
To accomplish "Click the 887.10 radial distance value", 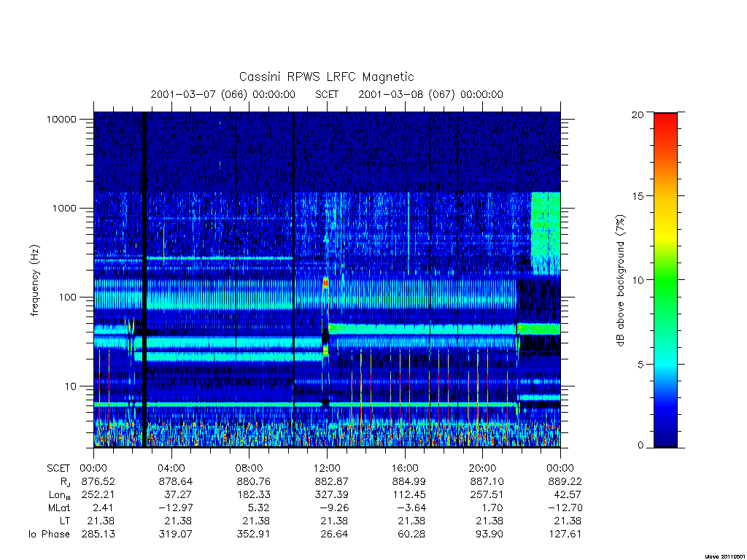I will pos(487,481).
